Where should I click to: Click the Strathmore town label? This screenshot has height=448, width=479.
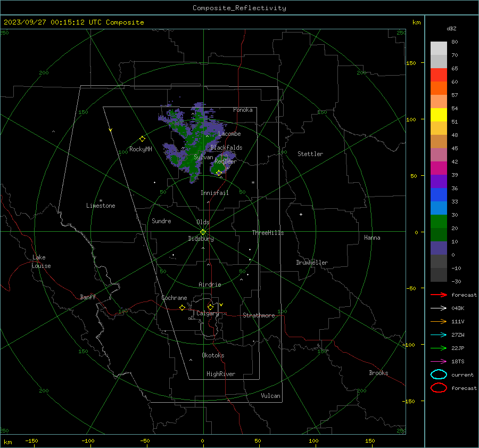[x=259, y=315]
